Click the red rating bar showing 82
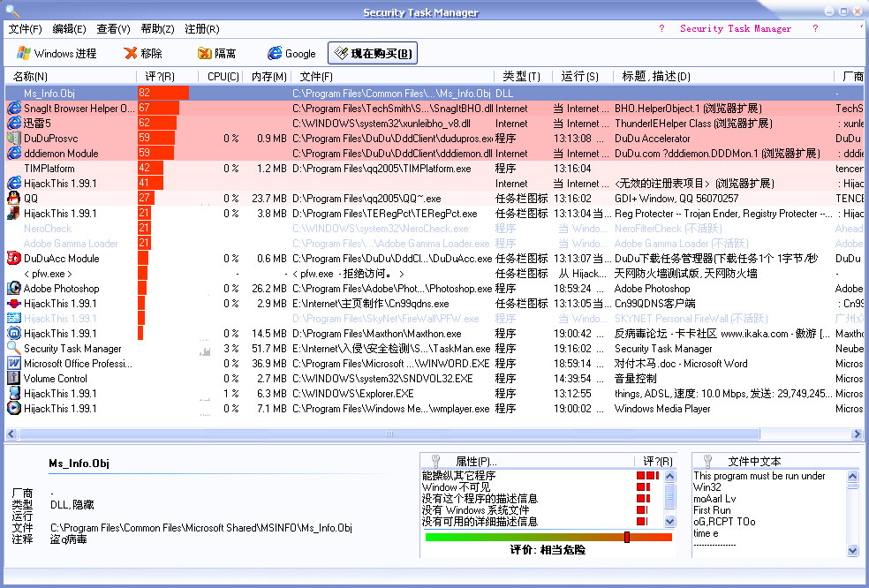The height and width of the screenshot is (588, 869). pos(163,93)
